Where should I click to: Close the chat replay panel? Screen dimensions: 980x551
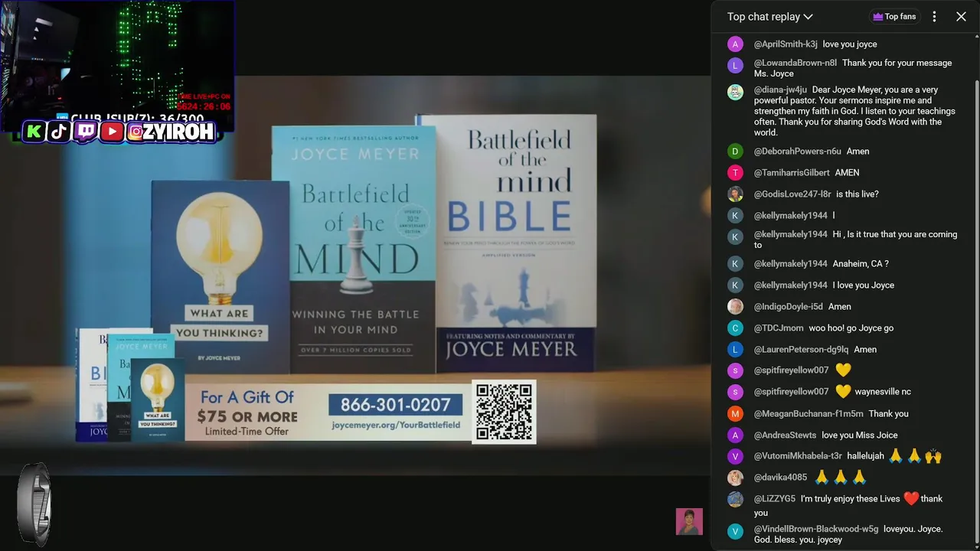(961, 17)
